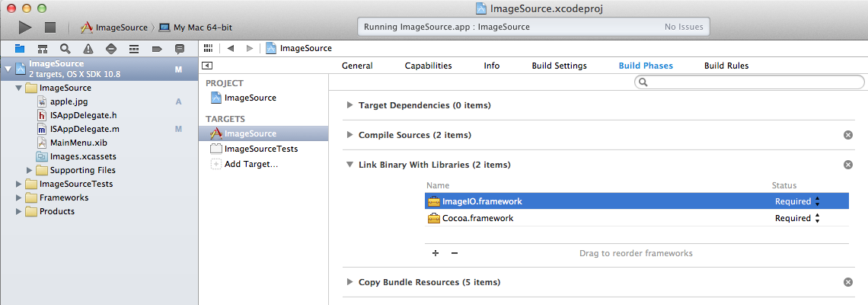
Task: Open the Project navigator icon
Action: 20,49
